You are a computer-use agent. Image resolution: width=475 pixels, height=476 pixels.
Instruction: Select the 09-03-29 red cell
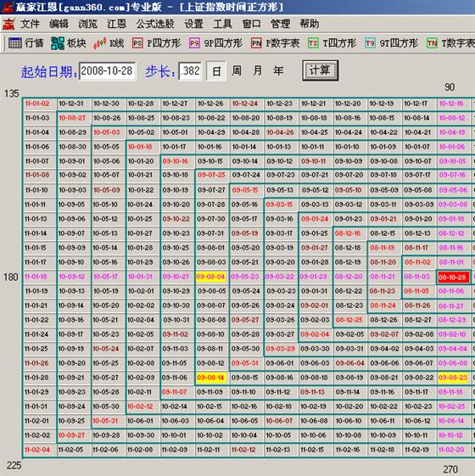281,349
